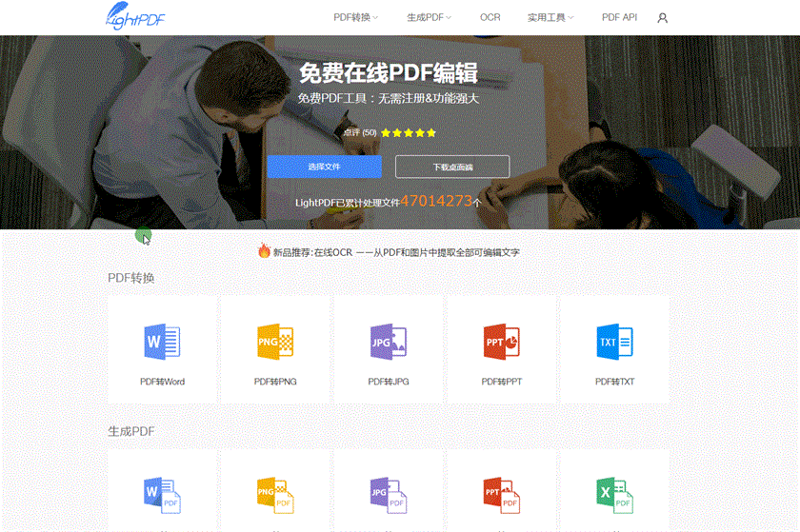Open the Word to PDF icon
This screenshot has height=532, width=800.
point(162,495)
